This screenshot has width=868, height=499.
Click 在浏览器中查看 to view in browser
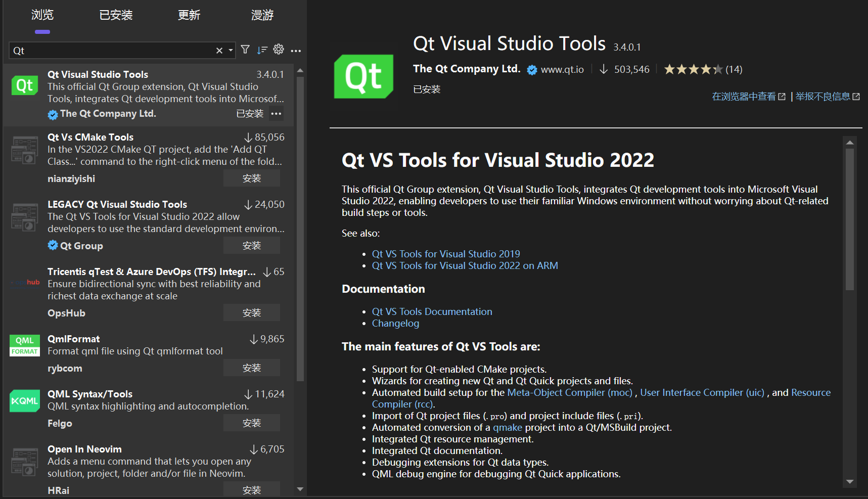click(744, 97)
